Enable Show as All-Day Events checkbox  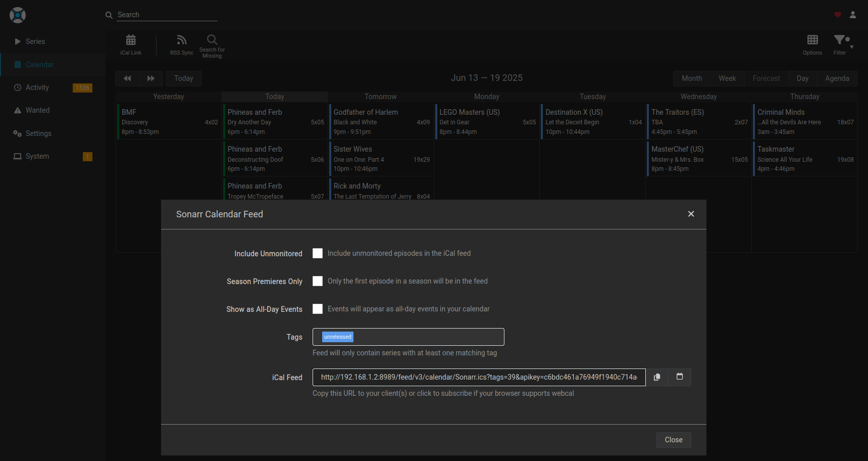click(x=318, y=309)
